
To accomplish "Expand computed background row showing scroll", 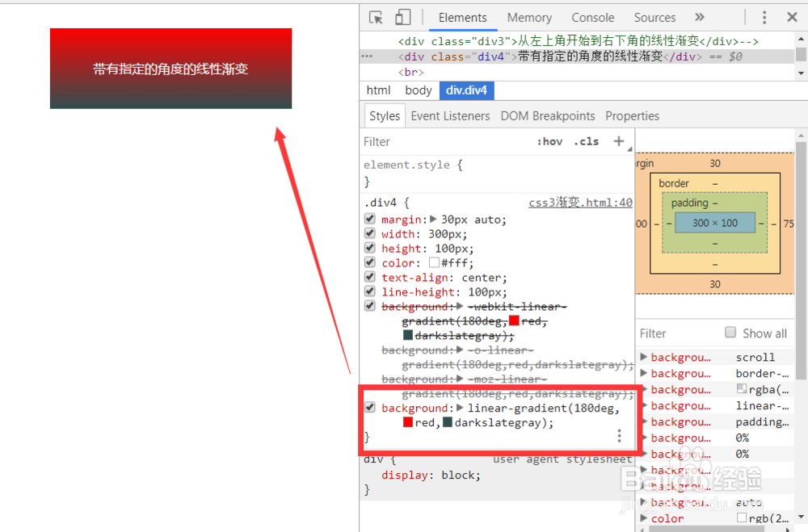I will (x=644, y=357).
